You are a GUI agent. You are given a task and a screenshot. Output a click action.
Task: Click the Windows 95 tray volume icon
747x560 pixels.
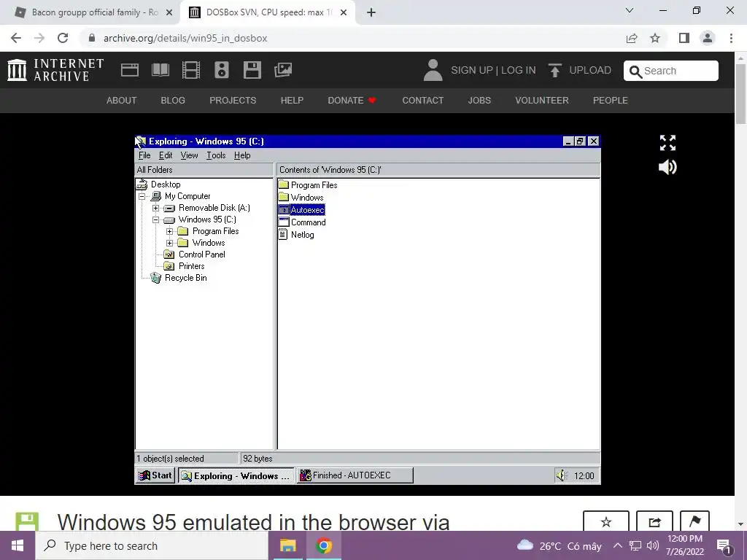click(562, 475)
